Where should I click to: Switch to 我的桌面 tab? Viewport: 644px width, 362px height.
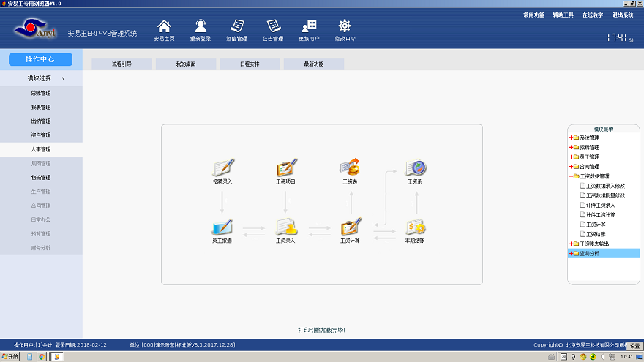click(x=186, y=64)
